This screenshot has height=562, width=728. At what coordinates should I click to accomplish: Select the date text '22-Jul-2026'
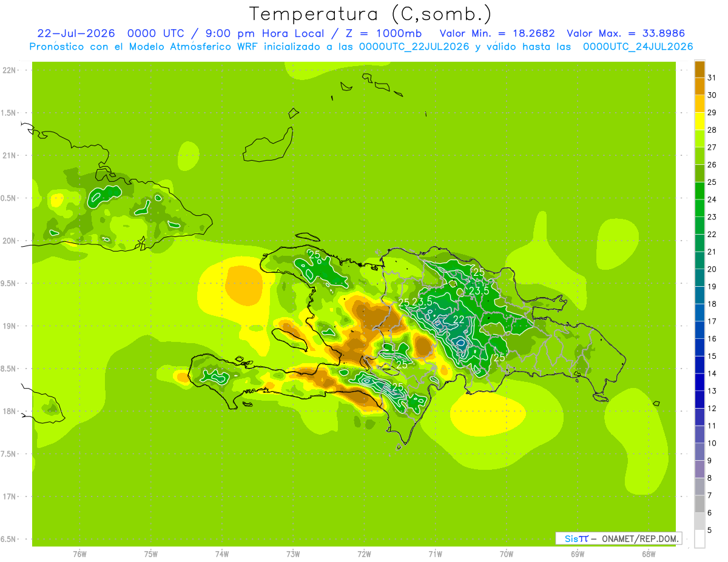[76, 33]
